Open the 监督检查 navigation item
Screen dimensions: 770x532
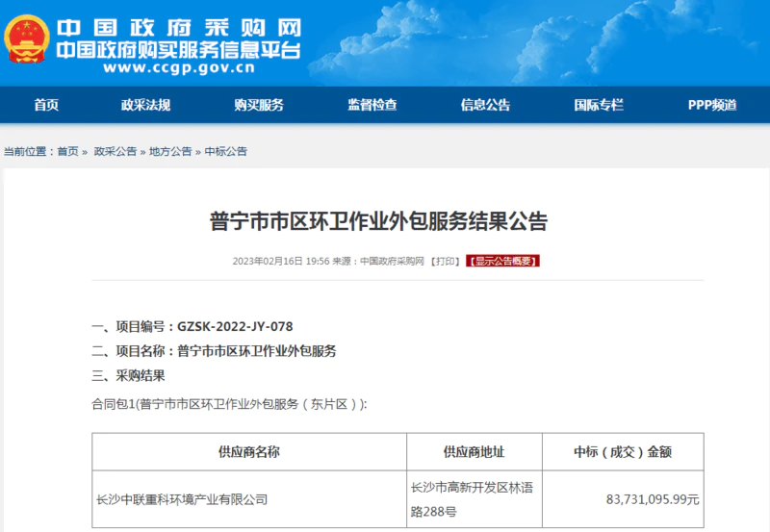pyautogui.click(x=372, y=105)
